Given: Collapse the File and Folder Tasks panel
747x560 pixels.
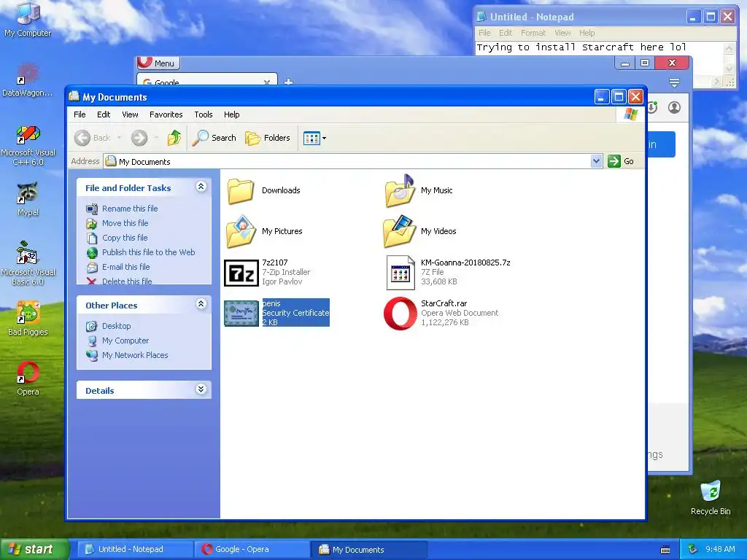Looking at the screenshot, I should click(x=201, y=187).
